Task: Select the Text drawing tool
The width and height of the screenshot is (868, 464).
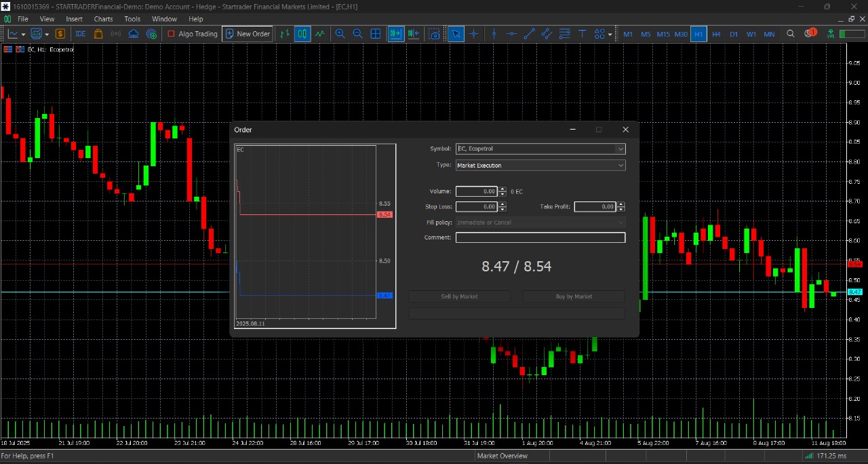Action: tap(582, 34)
